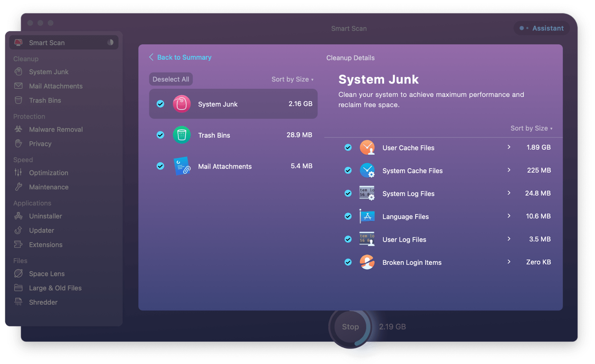This screenshot has width=595, height=364.
Task: Expand User Log Files chevron
Action: (x=509, y=239)
